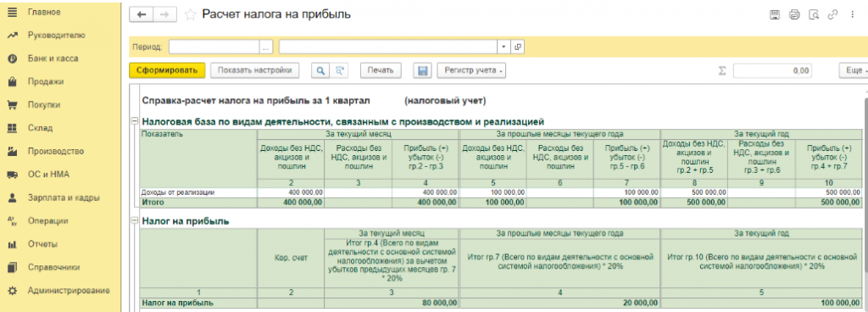Click the find-next icon beside search
Screen dimensions: 868x312
pos(339,70)
